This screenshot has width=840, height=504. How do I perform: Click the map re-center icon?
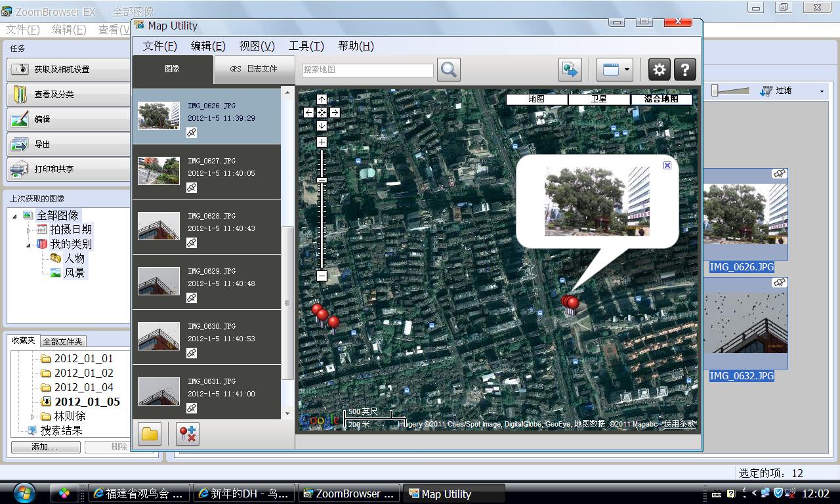(x=322, y=112)
